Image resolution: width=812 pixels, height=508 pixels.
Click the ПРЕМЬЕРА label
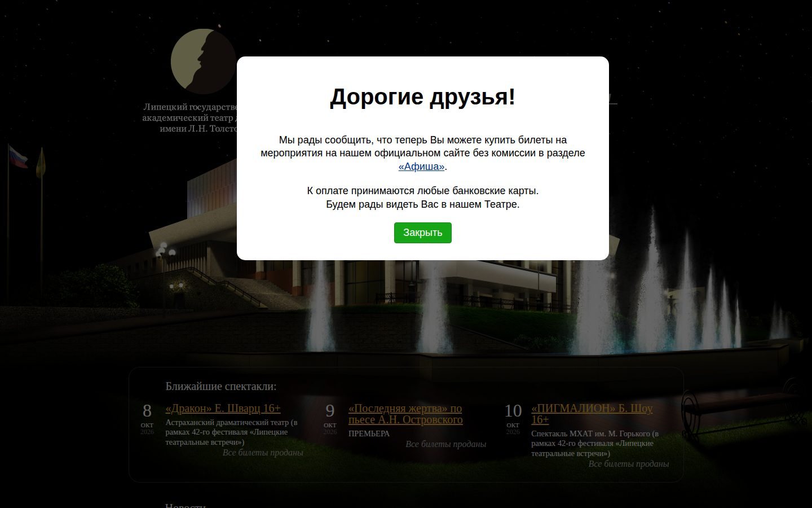[369, 433]
